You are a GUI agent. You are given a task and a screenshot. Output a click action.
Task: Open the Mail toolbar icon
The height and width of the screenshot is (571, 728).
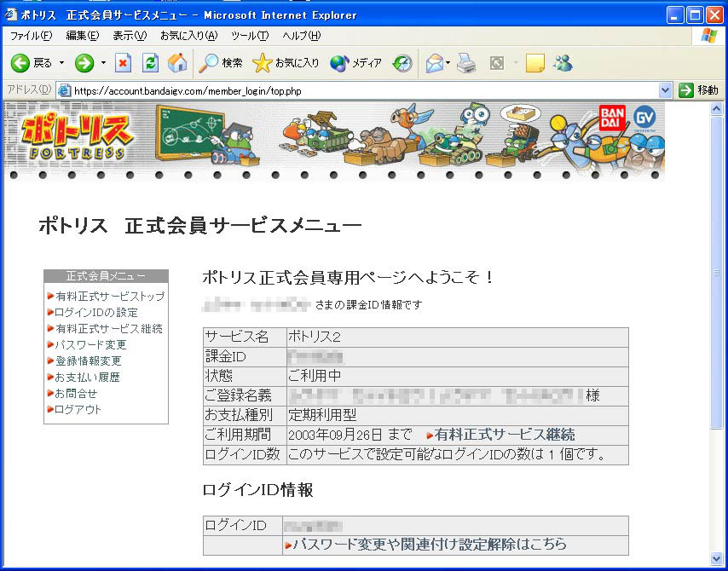pos(435,63)
